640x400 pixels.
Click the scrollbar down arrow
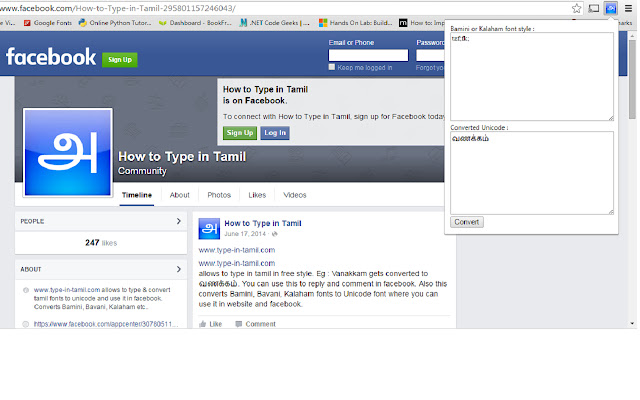click(x=632, y=324)
